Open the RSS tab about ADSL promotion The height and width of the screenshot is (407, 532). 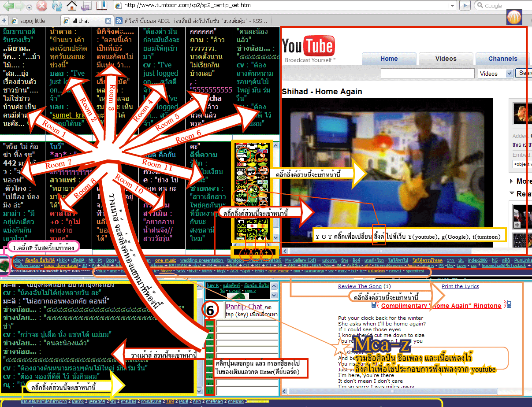(192, 21)
